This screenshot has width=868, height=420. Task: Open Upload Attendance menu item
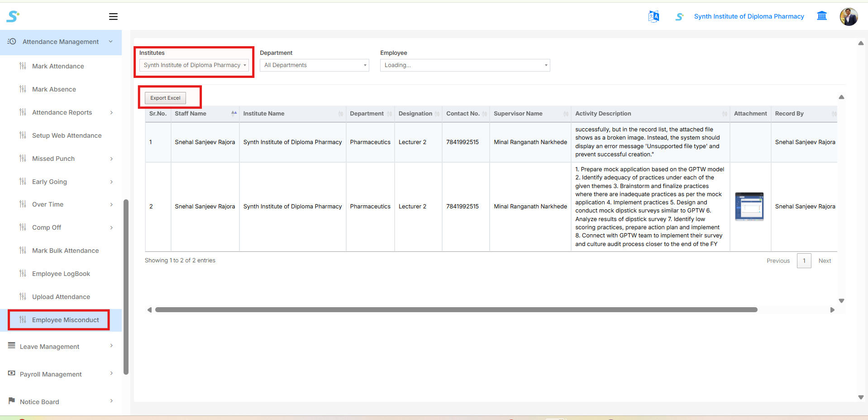point(61,297)
